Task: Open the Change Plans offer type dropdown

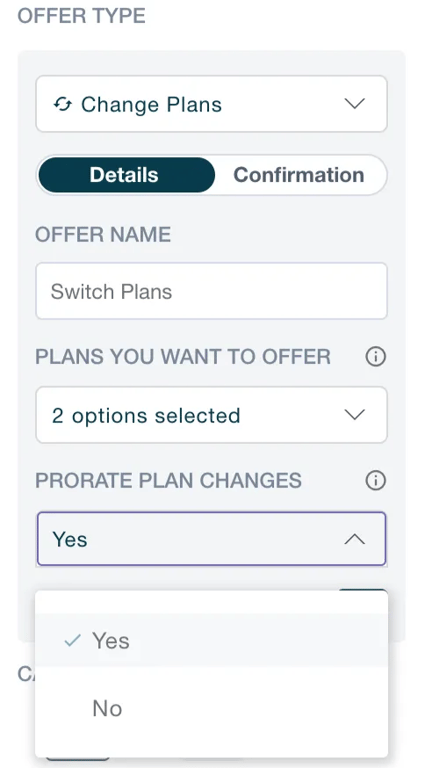Action: tap(212, 104)
